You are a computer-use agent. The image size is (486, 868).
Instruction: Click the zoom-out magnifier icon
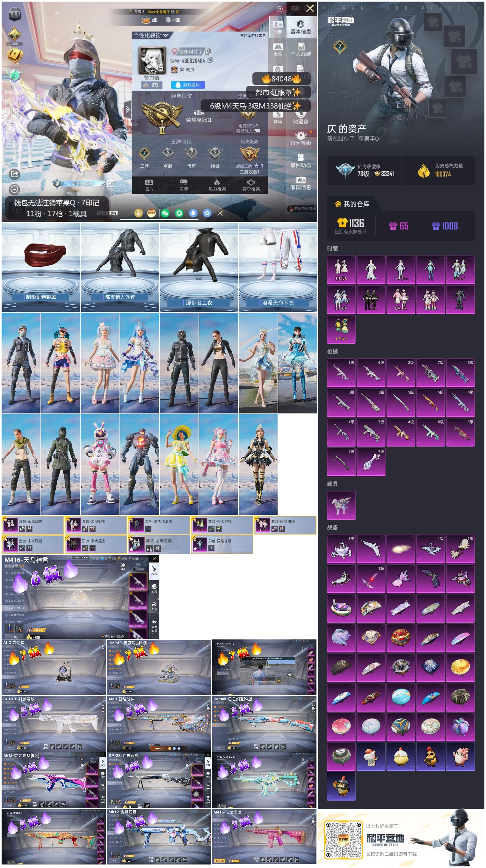coord(14,189)
